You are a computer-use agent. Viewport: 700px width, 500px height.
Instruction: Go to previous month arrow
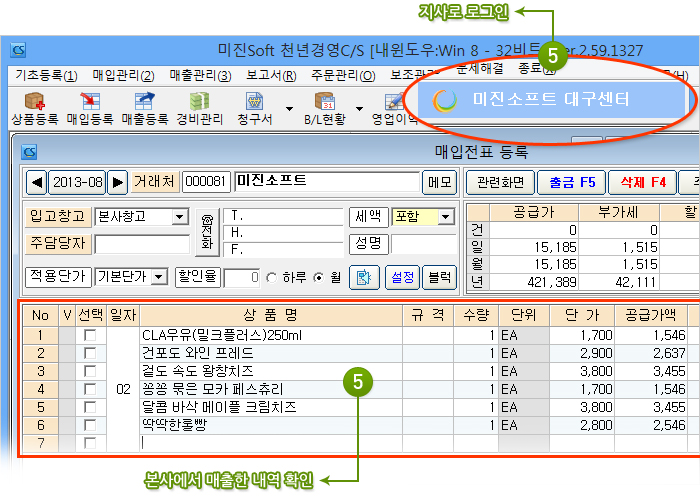[36, 182]
